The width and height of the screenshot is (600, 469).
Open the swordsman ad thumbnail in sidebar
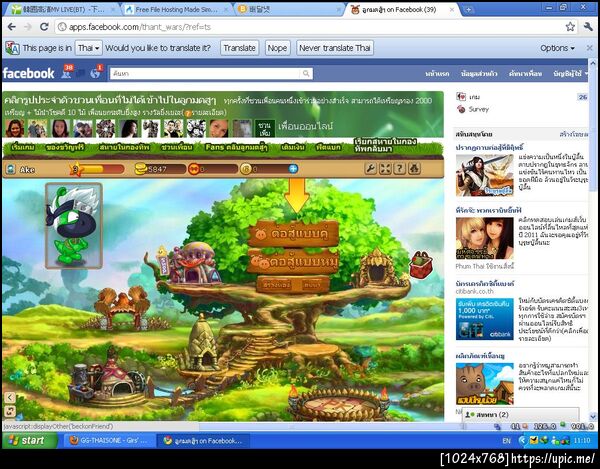[484, 175]
